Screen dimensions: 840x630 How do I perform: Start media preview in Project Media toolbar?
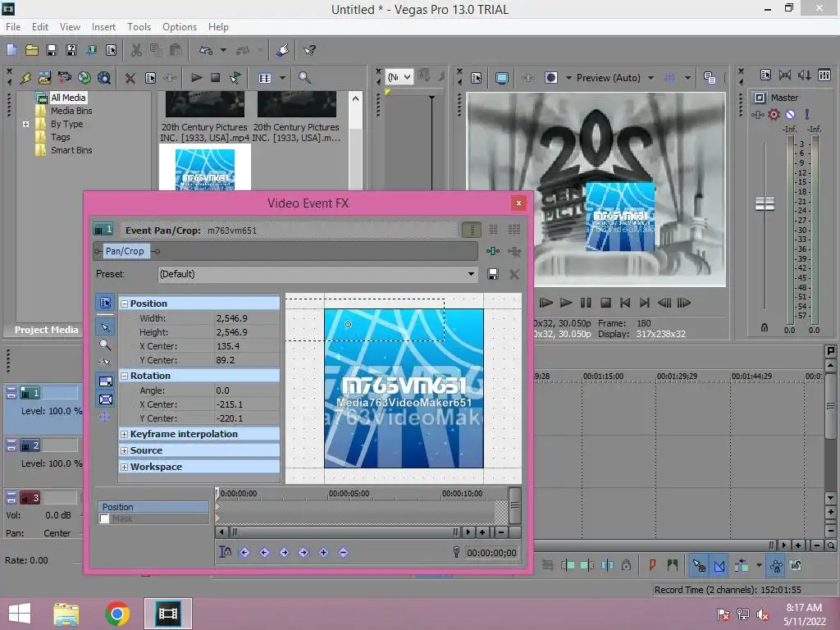(197, 78)
